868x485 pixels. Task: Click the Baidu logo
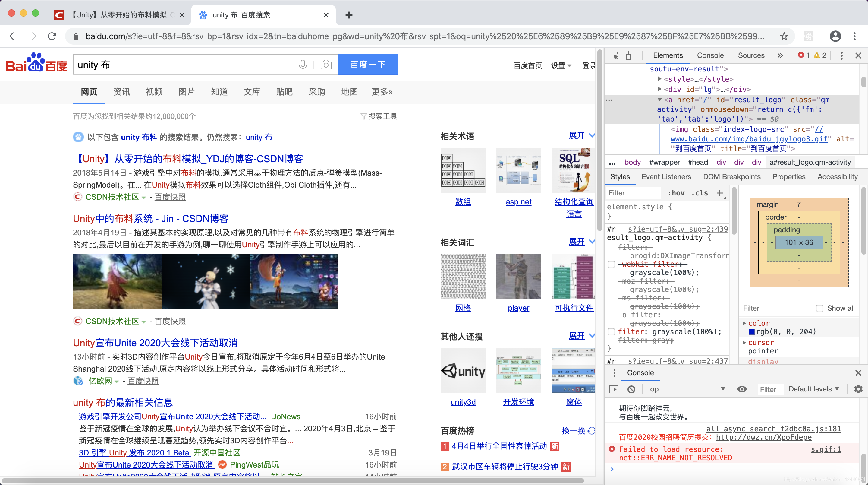(x=36, y=63)
